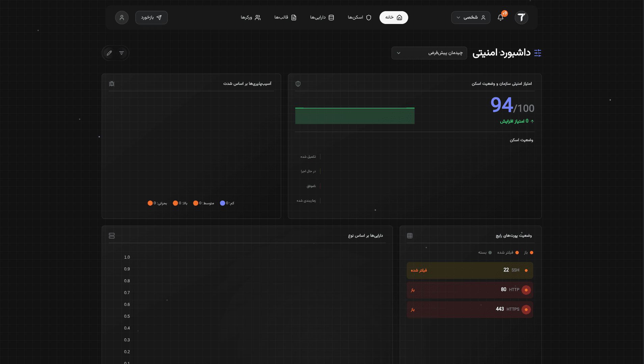Click the dashboard sliders icon beside title
Image resolution: width=644 pixels, height=364 pixels.
point(538,53)
